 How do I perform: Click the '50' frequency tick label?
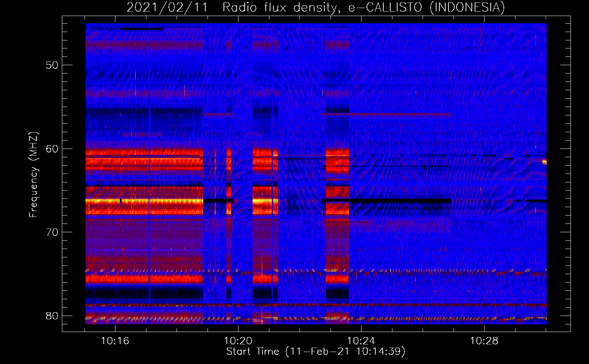click(52, 65)
